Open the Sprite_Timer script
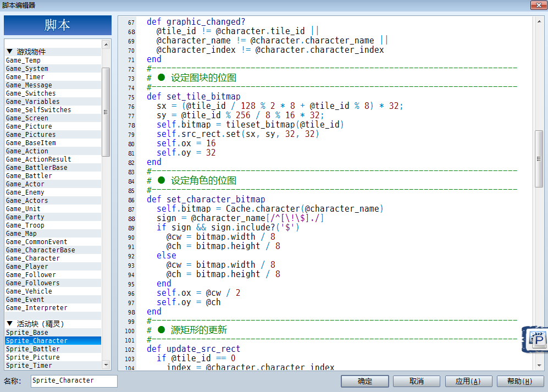The height and width of the screenshot is (392, 548). 53,366
